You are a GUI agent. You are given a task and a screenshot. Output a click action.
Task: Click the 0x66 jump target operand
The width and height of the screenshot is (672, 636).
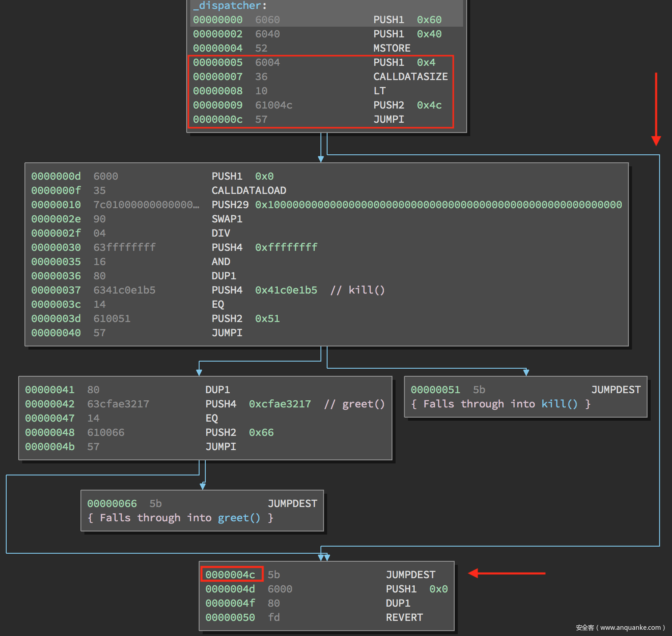click(261, 432)
